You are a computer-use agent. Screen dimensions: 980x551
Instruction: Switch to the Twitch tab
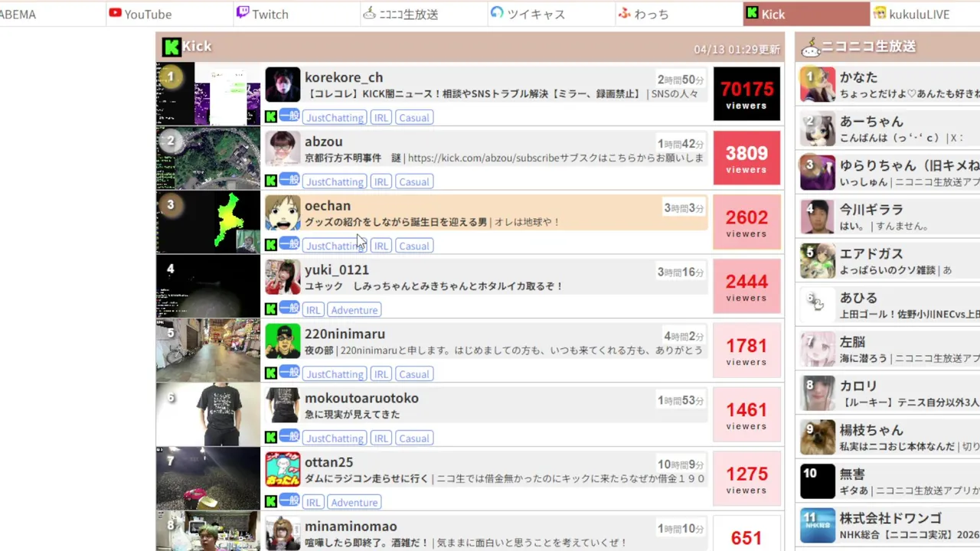(296, 14)
